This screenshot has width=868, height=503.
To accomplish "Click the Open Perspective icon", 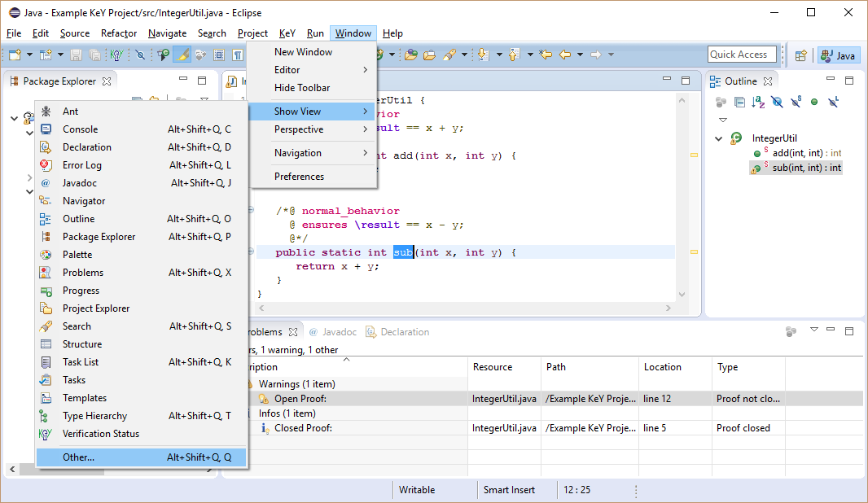I will pos(800,55).
